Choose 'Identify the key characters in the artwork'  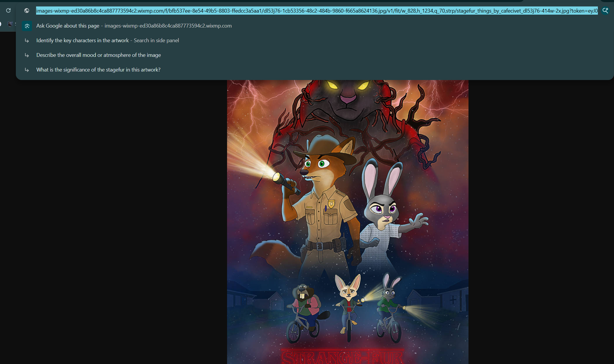click(82, 40)
